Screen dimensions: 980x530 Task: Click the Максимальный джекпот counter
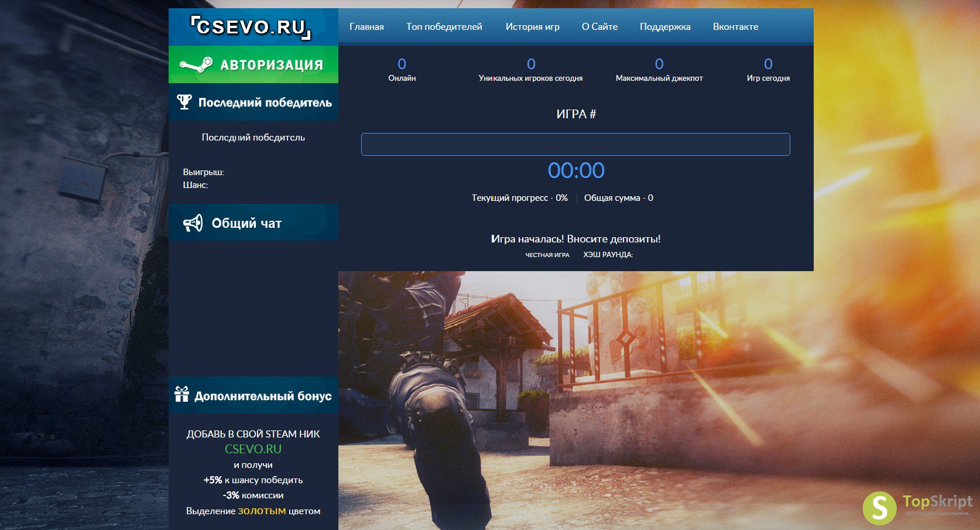point(659,70)
